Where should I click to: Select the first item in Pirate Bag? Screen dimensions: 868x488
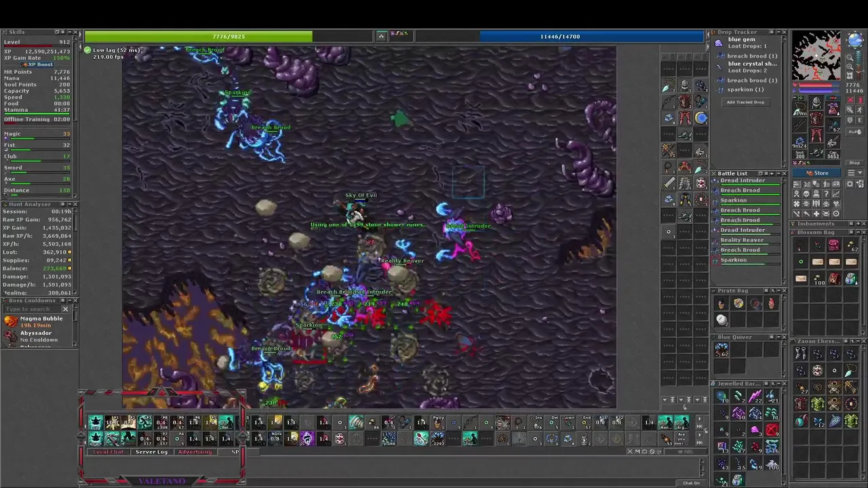[721, 303]
